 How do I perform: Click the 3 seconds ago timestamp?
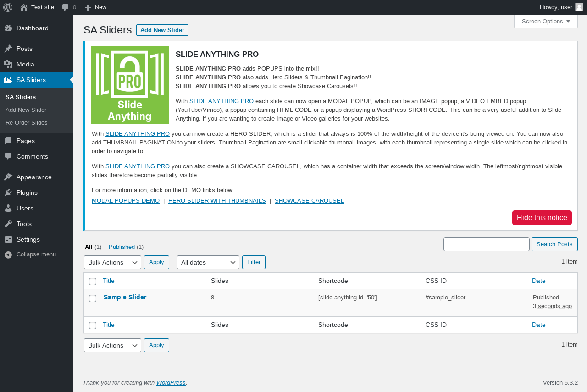(x=552, y=306)
